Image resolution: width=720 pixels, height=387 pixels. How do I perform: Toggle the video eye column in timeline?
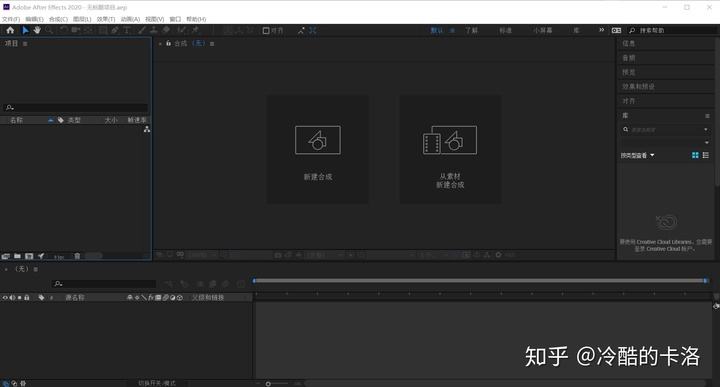click(x=5, y=297)
